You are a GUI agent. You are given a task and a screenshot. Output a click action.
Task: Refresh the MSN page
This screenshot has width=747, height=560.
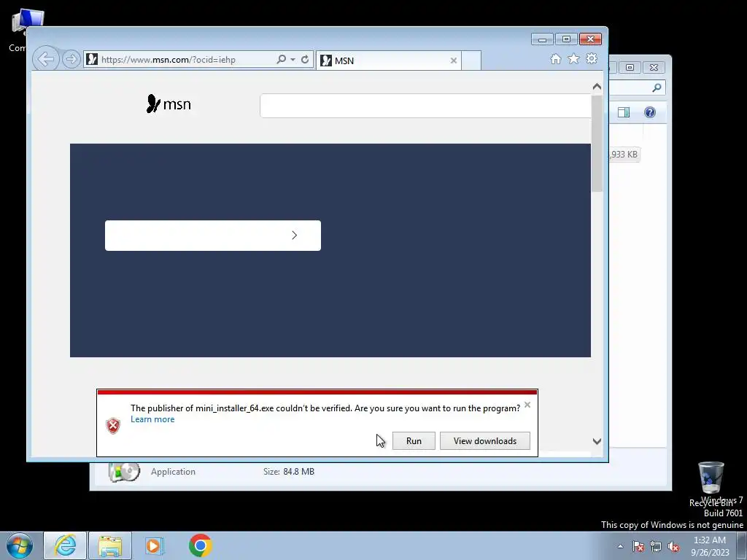coord(305,60)
